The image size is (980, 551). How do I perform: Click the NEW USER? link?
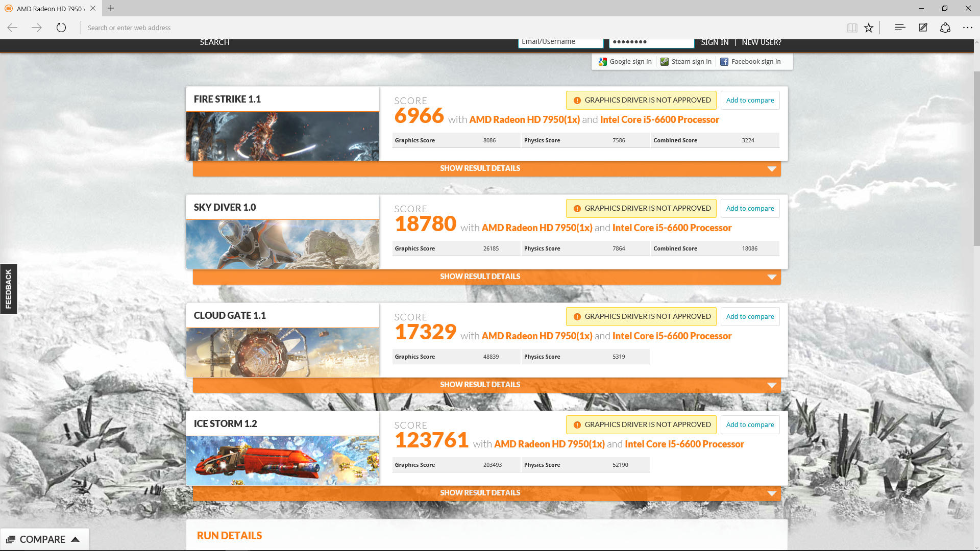[762, 42]
